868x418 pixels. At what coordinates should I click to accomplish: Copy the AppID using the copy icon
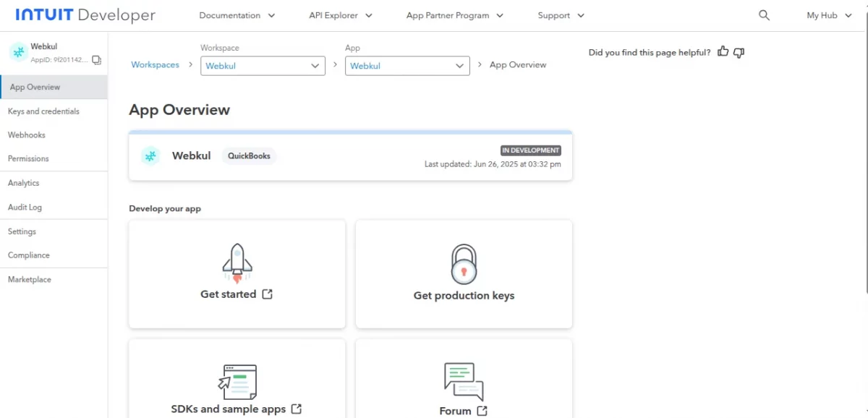tap(96, 60)
